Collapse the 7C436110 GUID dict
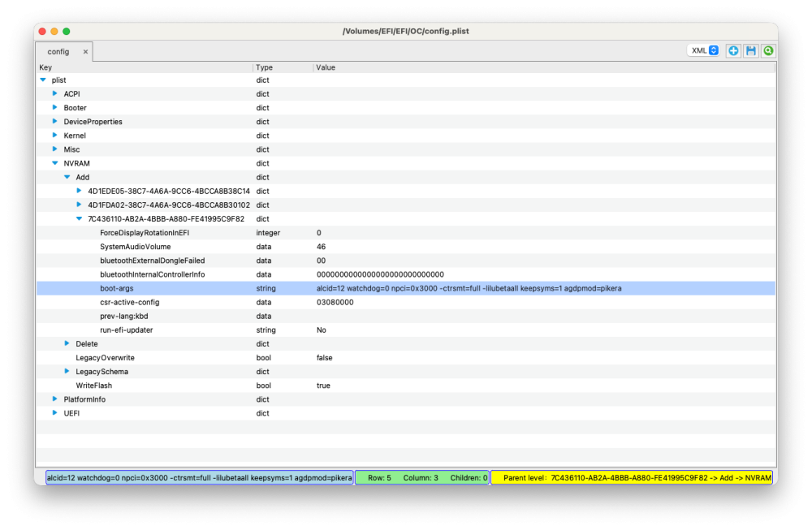 79,218
